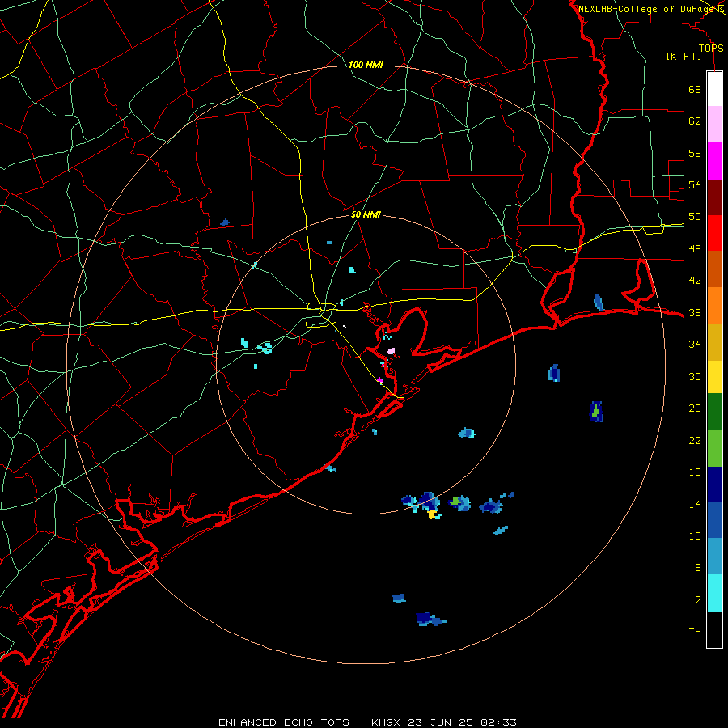Viewport: 728px width, 728px height.
Task: Click the legend value '18'
Action: (x=695, y=472)
